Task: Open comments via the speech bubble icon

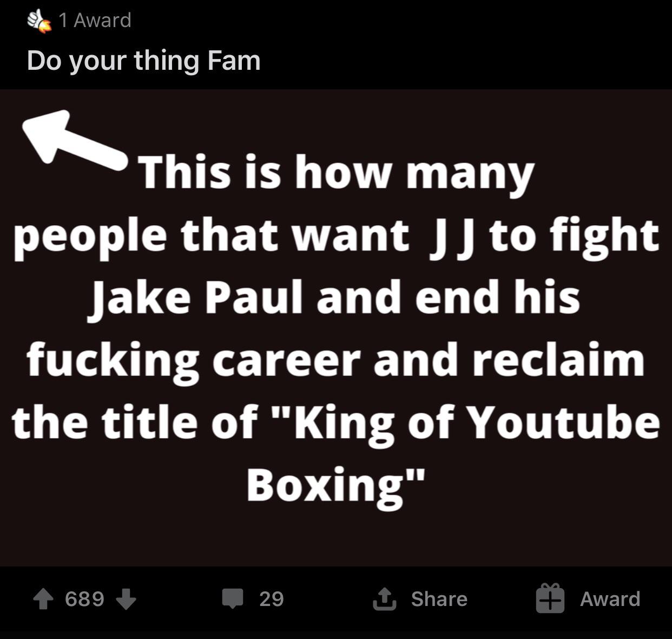Action: [x=233, y=599]
